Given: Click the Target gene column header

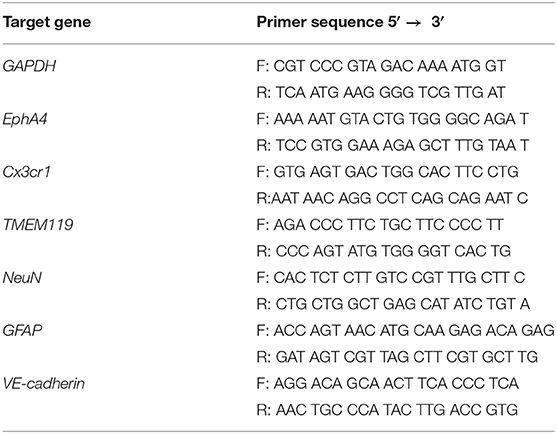Looking at the screenshot, I should click(47, 23).
